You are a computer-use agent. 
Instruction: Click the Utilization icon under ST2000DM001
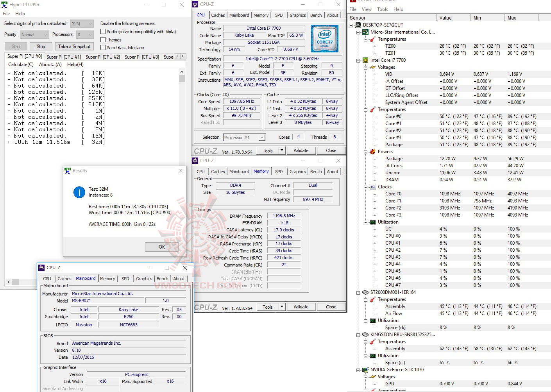pyautogui.click(x=373, y=320)
